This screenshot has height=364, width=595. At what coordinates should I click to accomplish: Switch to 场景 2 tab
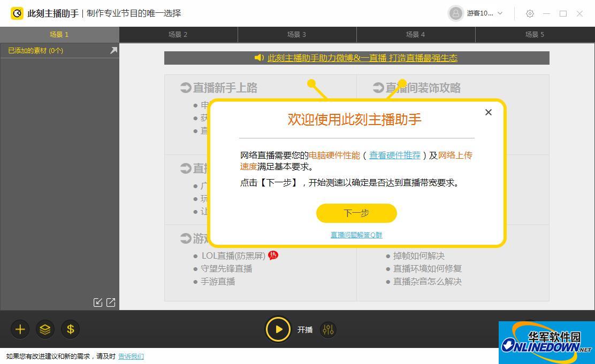click(178, 35)
